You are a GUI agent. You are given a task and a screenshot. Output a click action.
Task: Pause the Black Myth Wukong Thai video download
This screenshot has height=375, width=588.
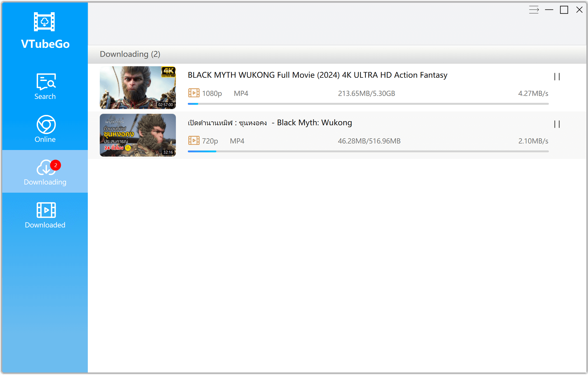point(557,124)
